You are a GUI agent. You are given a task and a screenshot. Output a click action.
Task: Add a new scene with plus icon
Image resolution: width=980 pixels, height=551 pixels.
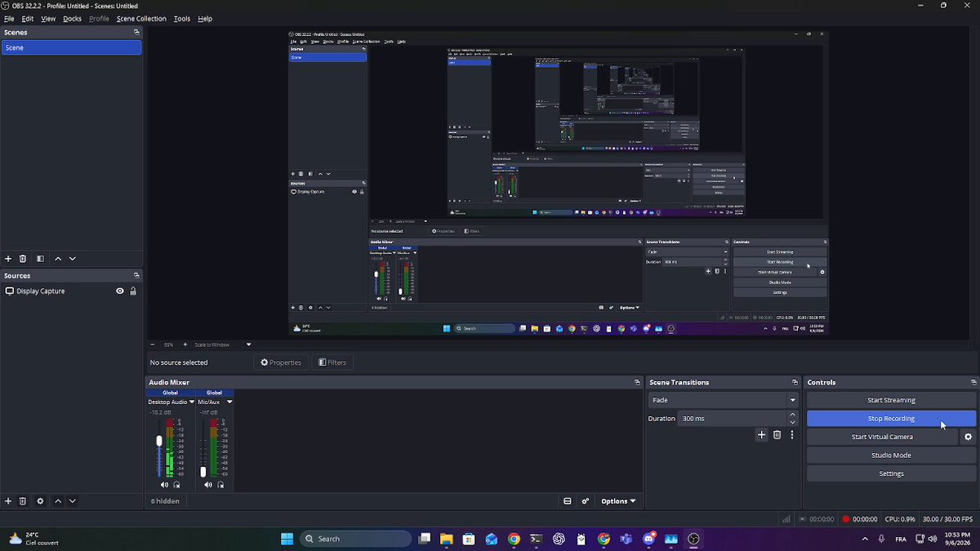8,259
